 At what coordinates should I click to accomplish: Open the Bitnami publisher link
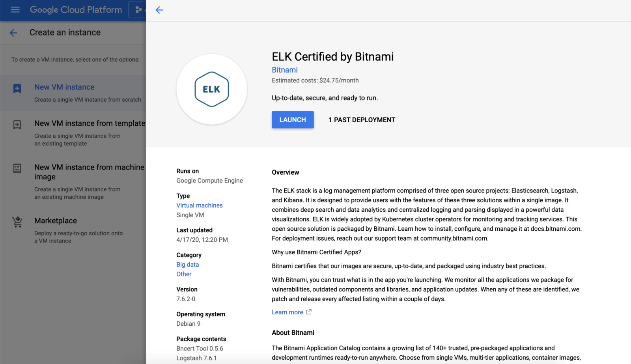pos(284,70)
